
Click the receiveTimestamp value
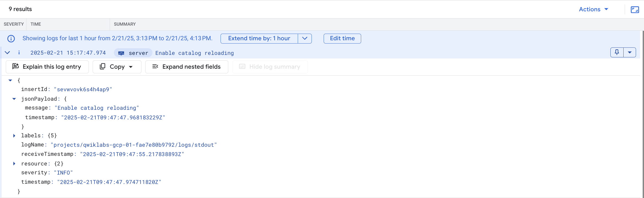[132, 154]
